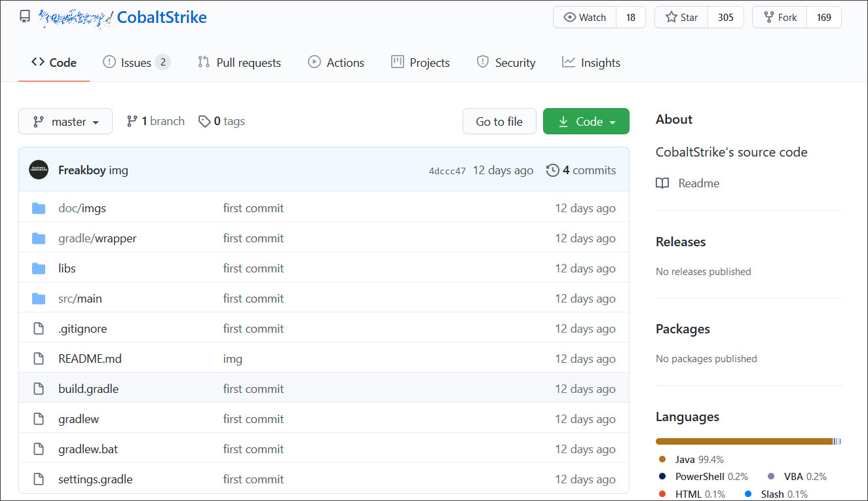Screen dimensions: 868x501
Task: Click the file icon for build.gradle
Action: coord(39,389)
